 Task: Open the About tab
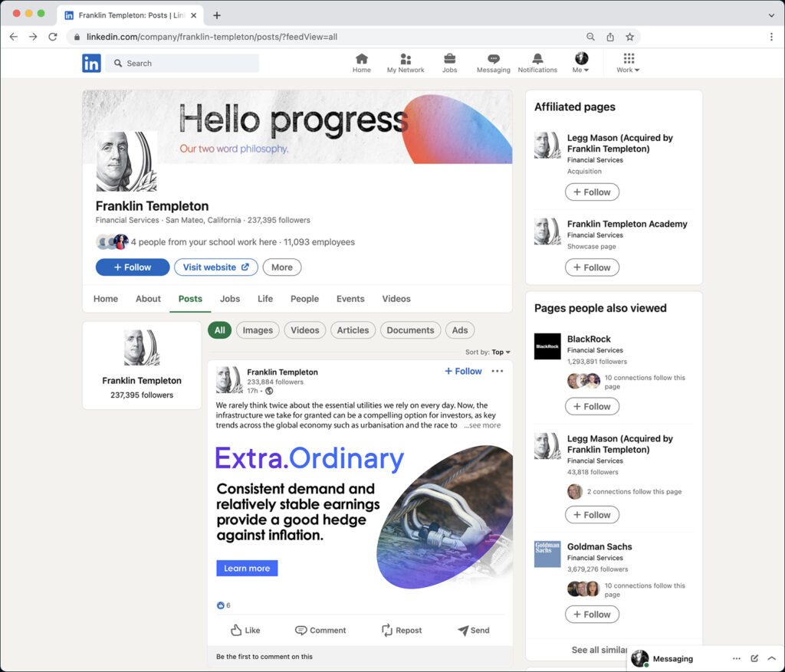[148, 299]
